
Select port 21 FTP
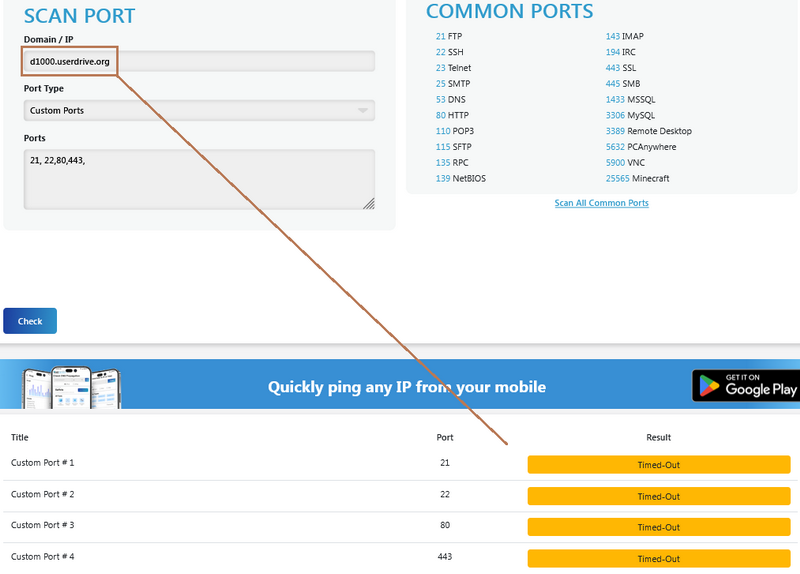449,36
